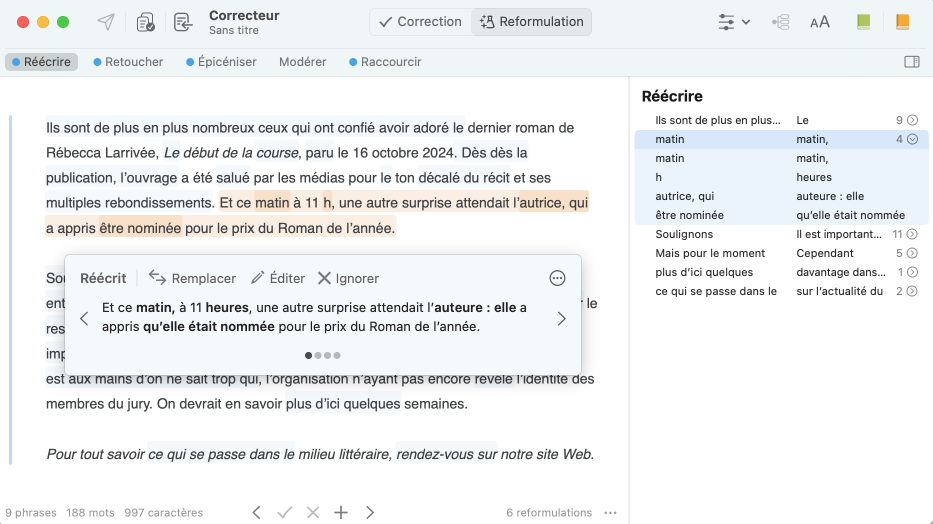Switch to Reformulation mode
Viewport: 933px width, 524px height.
[531, 22]
